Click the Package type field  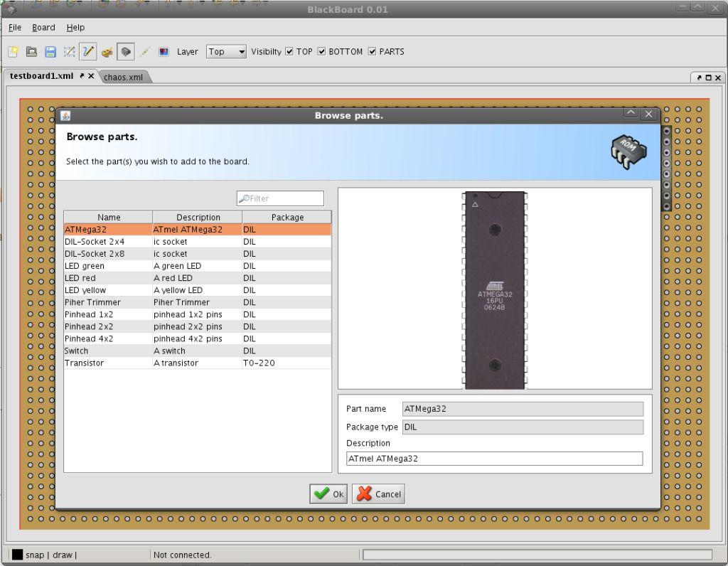click(x=523, y=427)
